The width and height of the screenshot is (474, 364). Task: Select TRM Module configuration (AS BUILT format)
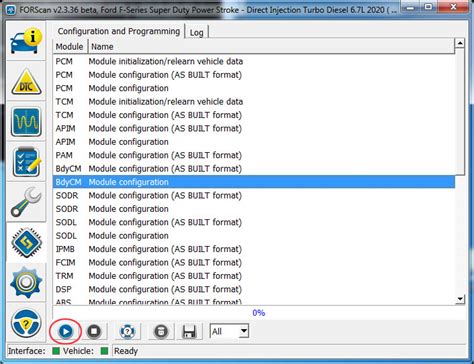(254, 276)
